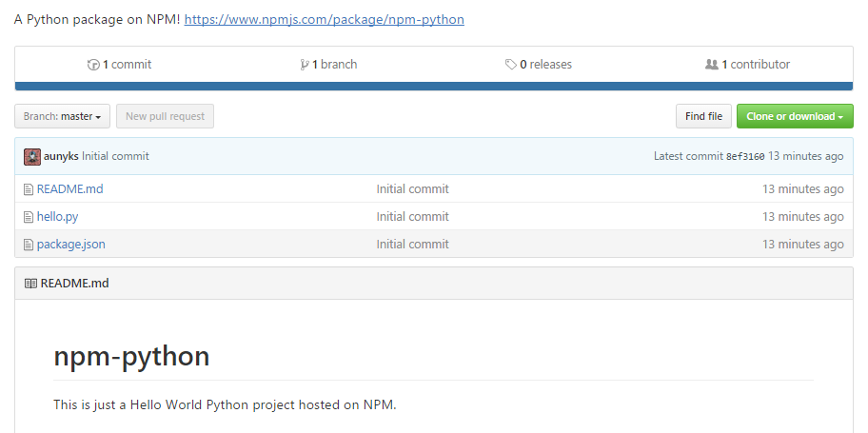Open the npmjs.com package link
Screen dimensions: 868x433
click(x=324, y=19)
